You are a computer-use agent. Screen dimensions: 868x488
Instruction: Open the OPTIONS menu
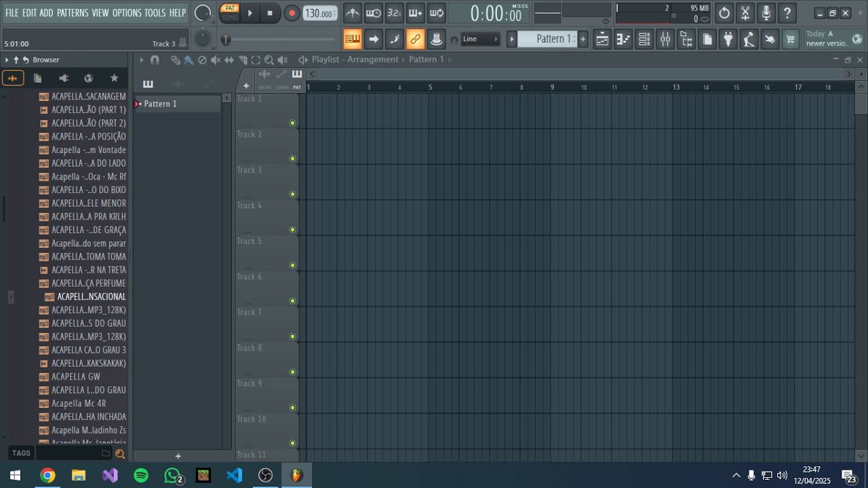tap(127, 13)
